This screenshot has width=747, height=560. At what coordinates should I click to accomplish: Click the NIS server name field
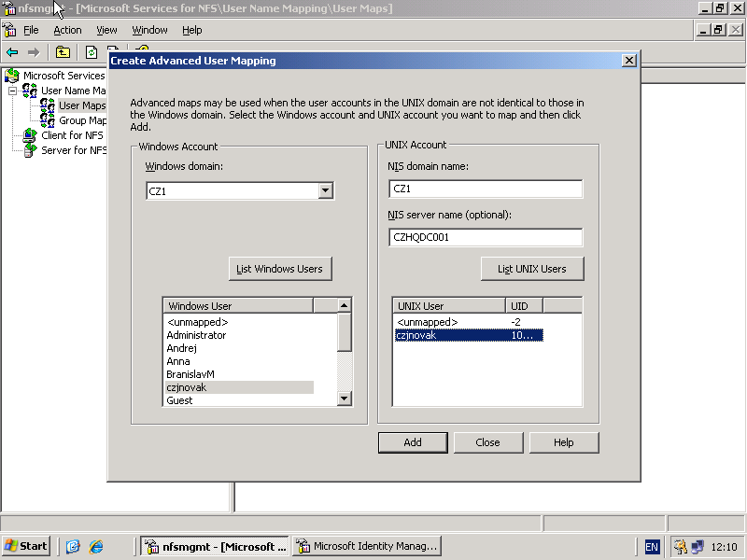point(486,237)
